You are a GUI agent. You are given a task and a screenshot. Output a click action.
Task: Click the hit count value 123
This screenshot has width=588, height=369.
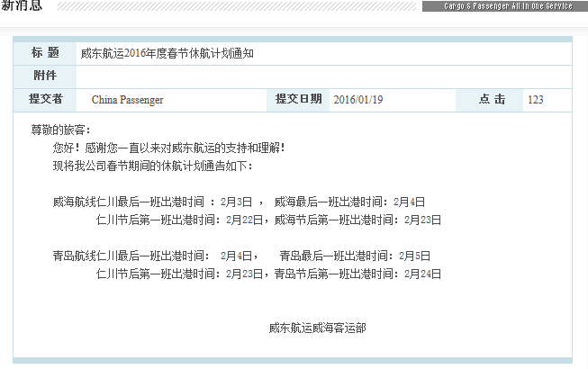[536, 100]
